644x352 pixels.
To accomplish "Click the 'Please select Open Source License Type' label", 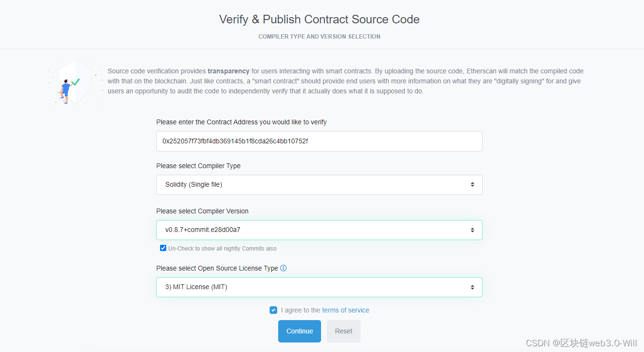I will 217,268.
